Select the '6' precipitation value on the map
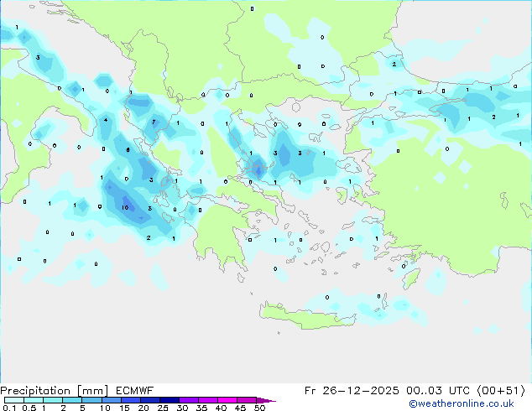 128,149
